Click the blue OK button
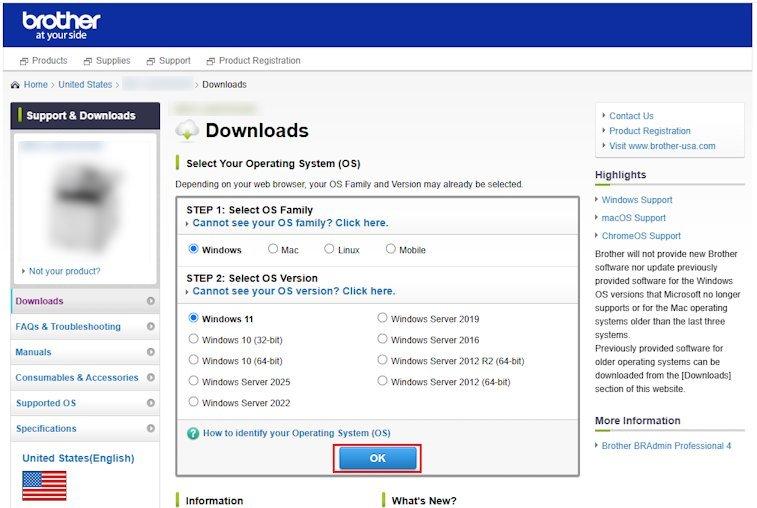The height and width of the screenshot is (508, 757). pos(378,458)
